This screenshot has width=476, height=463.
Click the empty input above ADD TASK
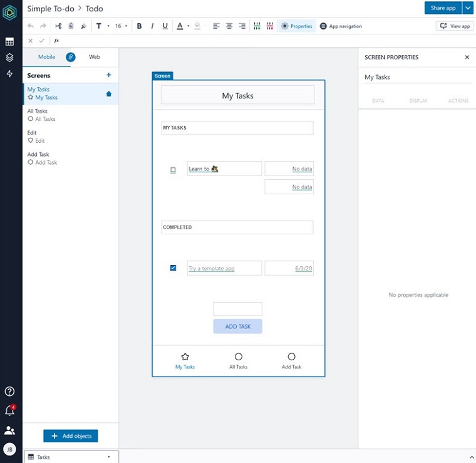(238, 309)
